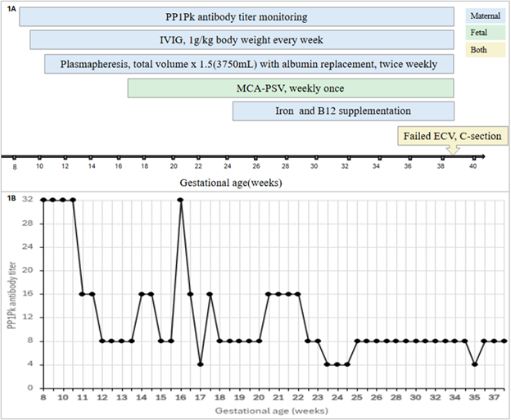Image resolution: width=511 pixels, height=420 pixels.
Task: Click the x-axis label 21 in chart 1B
Action: tap(278, 398)
